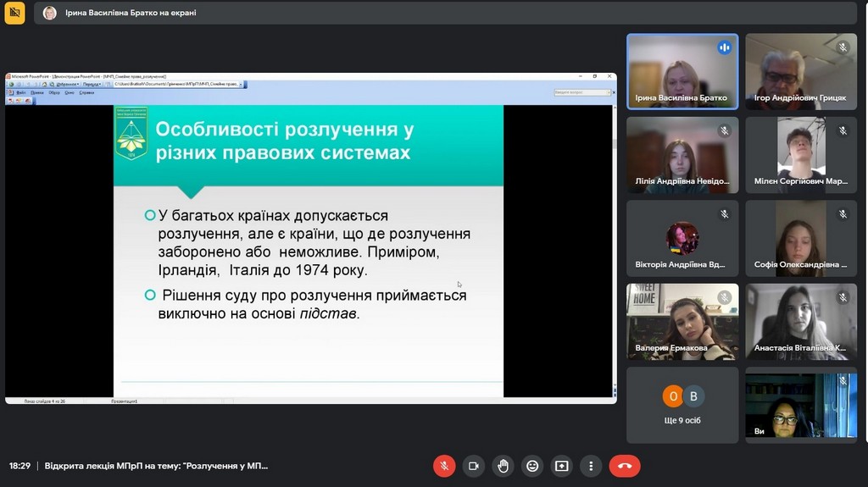Toggle the camera button on
Image resolution: width=868 pixels, height=487 pixels.
coord(474,466)
